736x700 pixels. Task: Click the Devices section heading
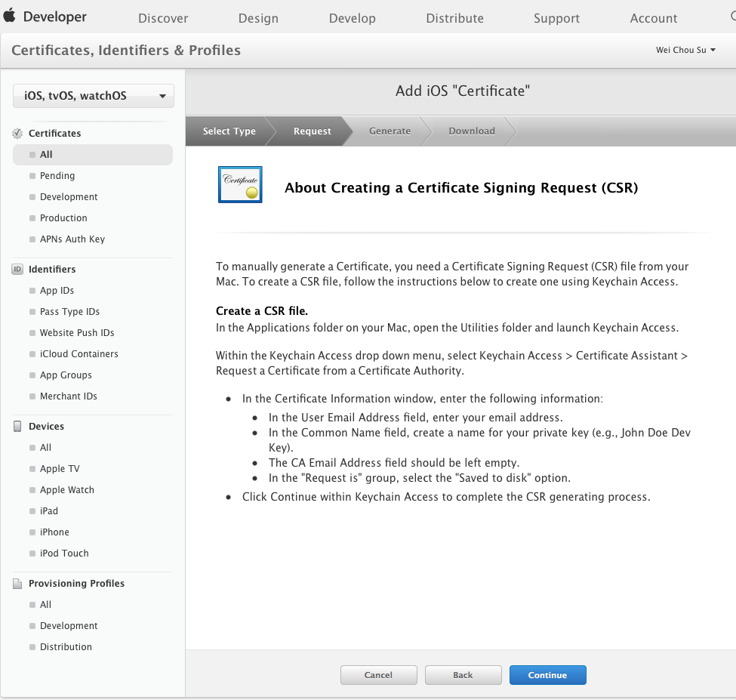coord(46,427)
